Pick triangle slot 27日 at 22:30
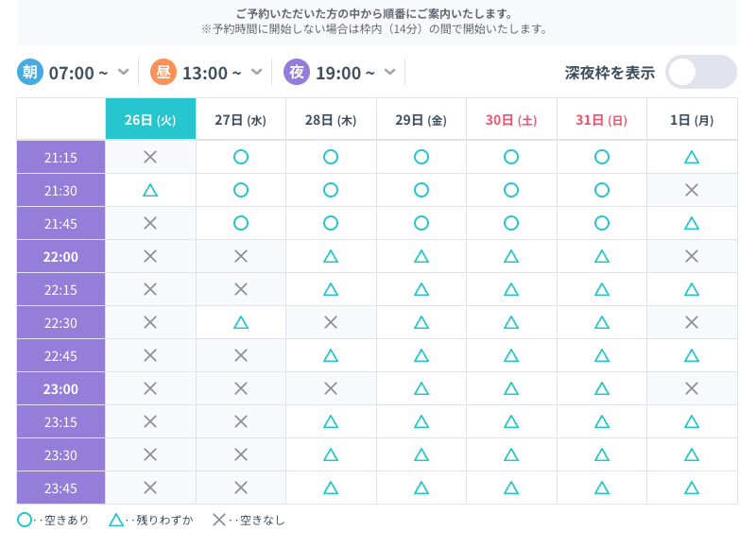 pos(241,322)
